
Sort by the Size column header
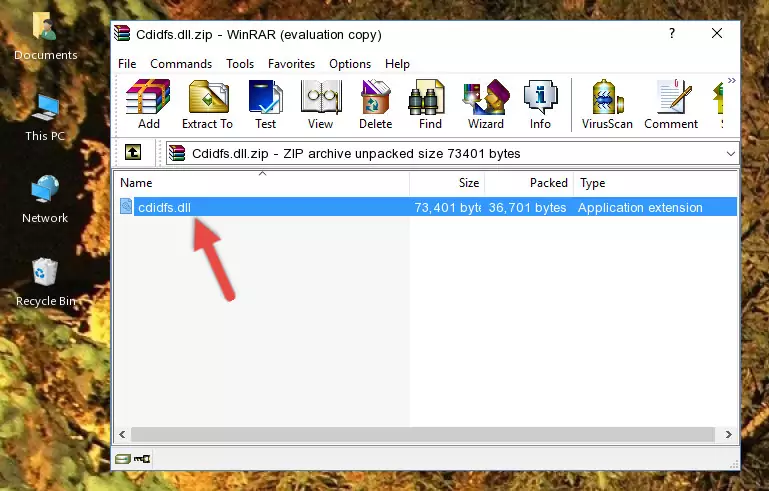(x=447, y=183)
